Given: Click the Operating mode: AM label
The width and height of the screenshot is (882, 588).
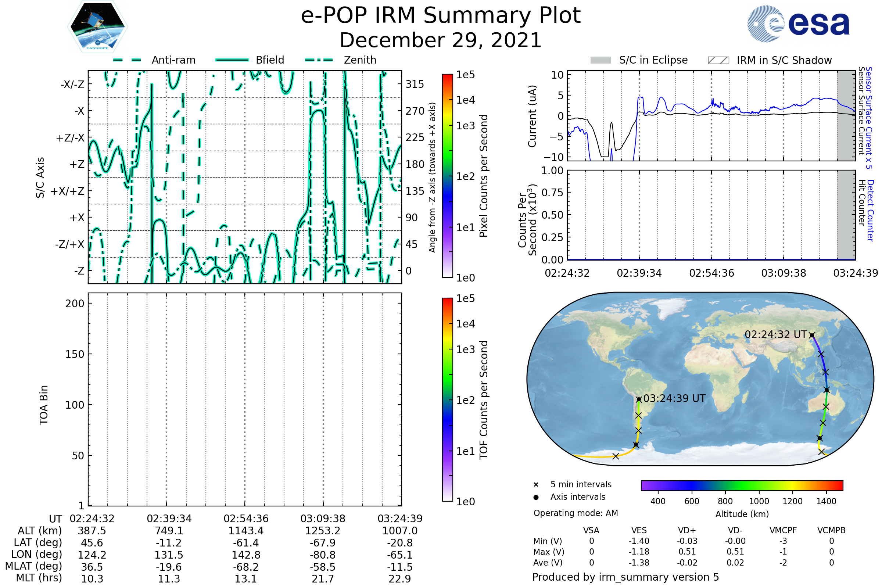Looking at the screenshot, I should coord(576,513).
